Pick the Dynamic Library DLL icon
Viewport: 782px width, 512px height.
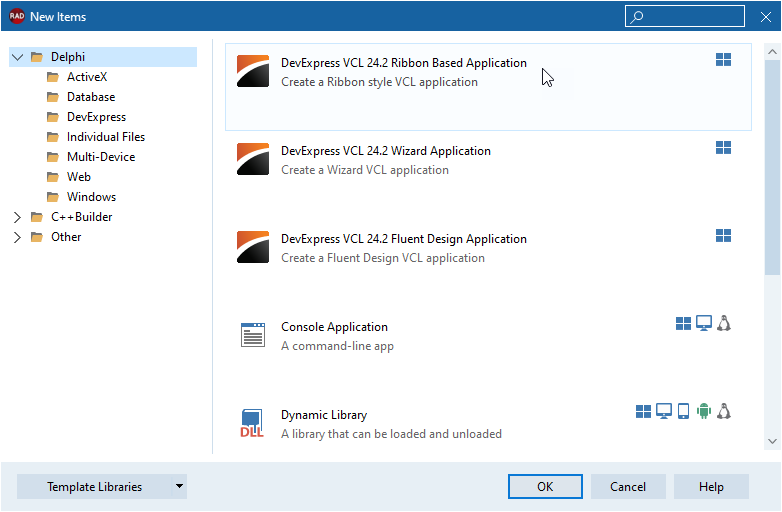click(x=252, y=423)
